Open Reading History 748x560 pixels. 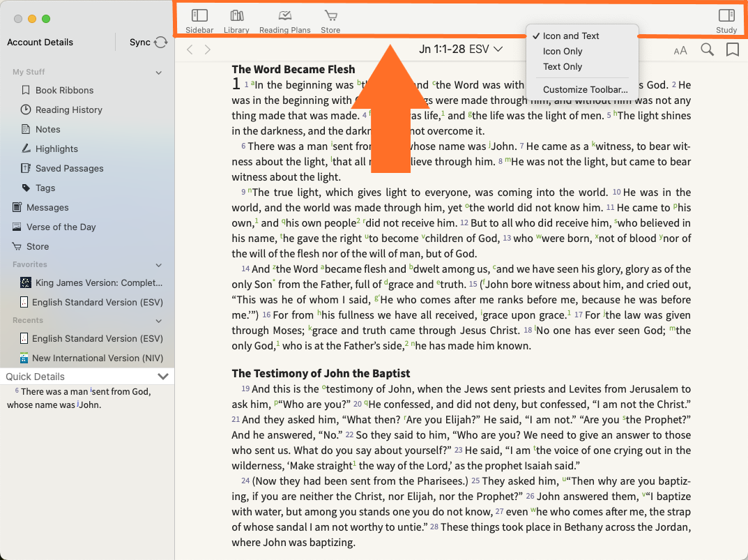pos(69,109)
